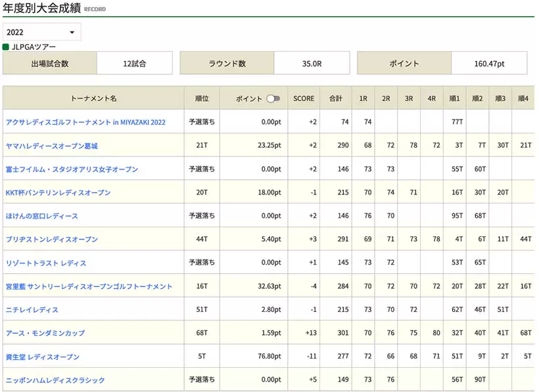Click the 出場試合数 summary box
Viewport: 539px width, 392px height.
(x=50, y=64)
